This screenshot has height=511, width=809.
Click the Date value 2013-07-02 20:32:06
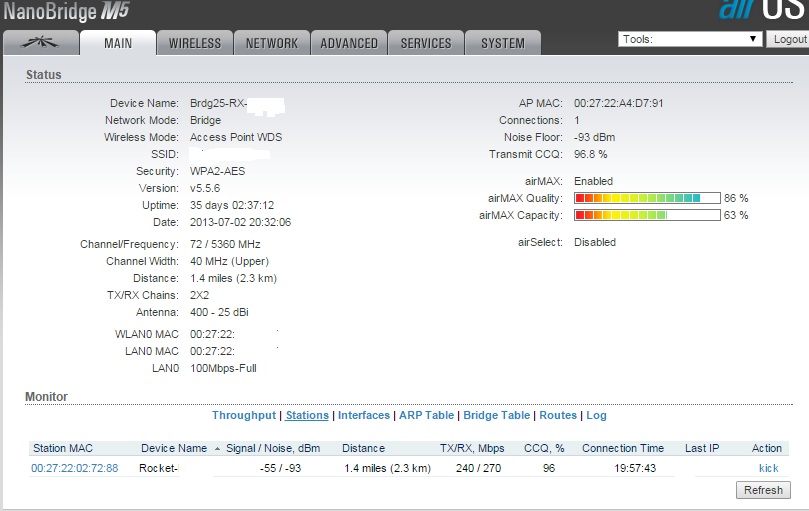[x=240, y=222]
